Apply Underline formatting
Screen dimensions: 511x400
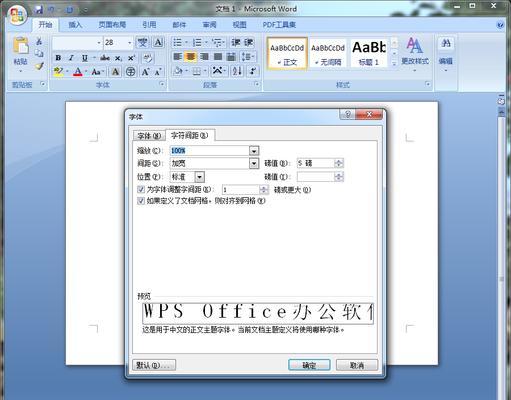point(85,58)
